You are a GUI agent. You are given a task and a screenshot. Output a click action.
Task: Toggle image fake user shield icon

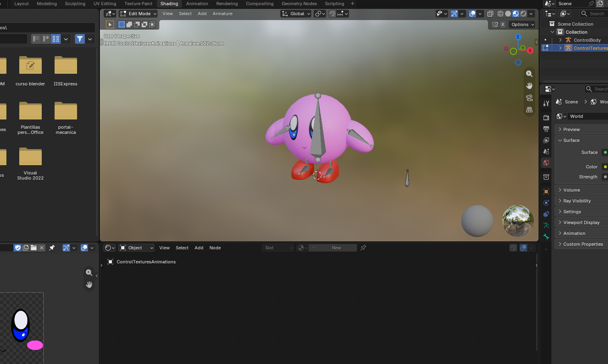click(x=18, y=248)
